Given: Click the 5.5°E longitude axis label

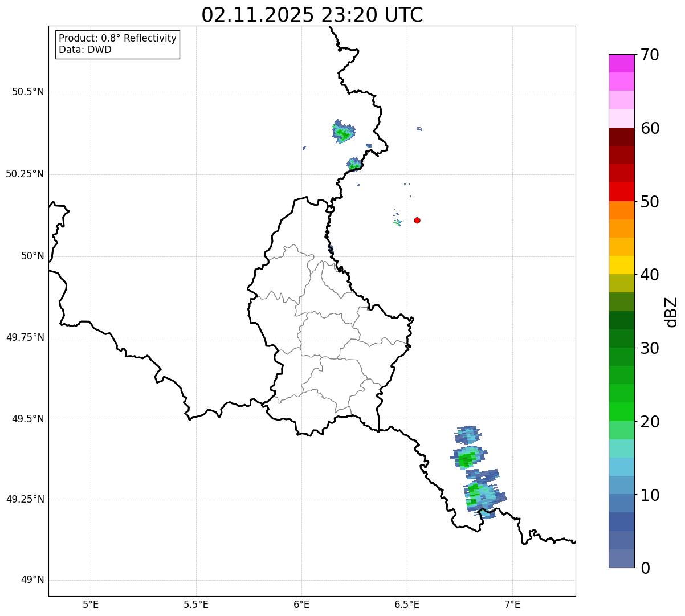Looking at the screenshot, I should (x=196, y=604).
